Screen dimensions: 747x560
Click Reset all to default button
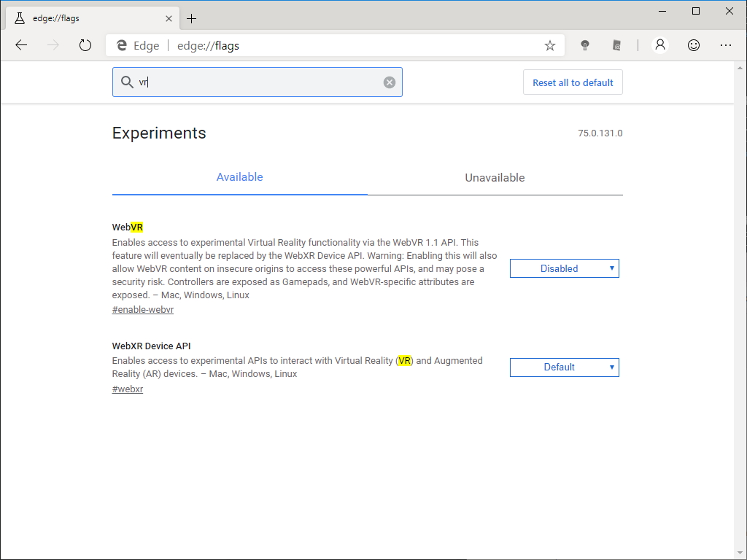(573, 82)
